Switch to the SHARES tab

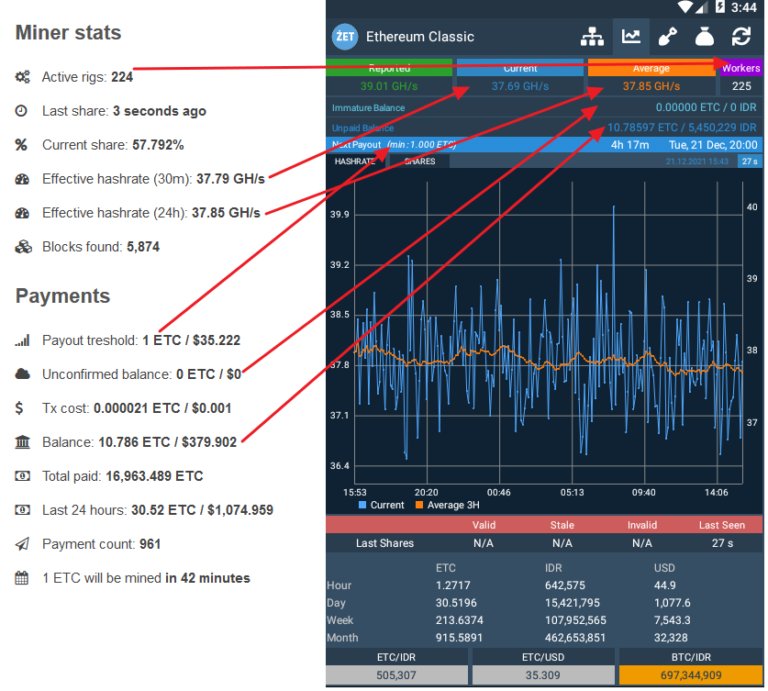tap(420, 161)
